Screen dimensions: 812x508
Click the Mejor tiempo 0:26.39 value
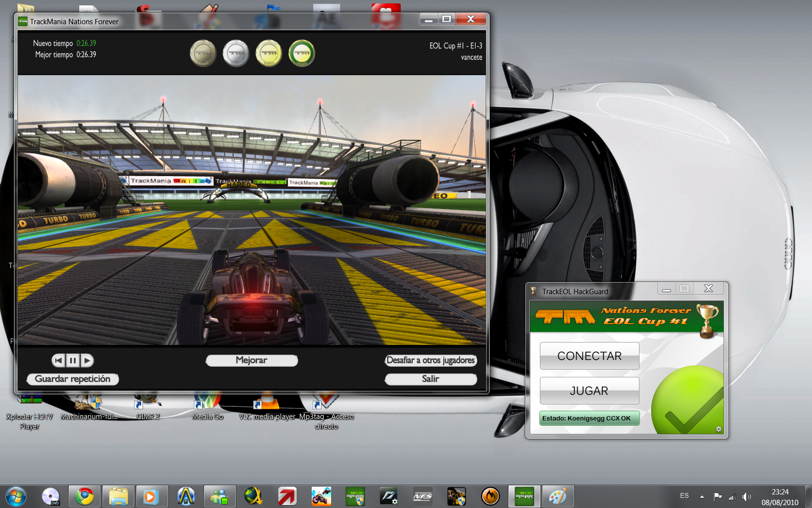pyautogui.click(x=86, y=55)
